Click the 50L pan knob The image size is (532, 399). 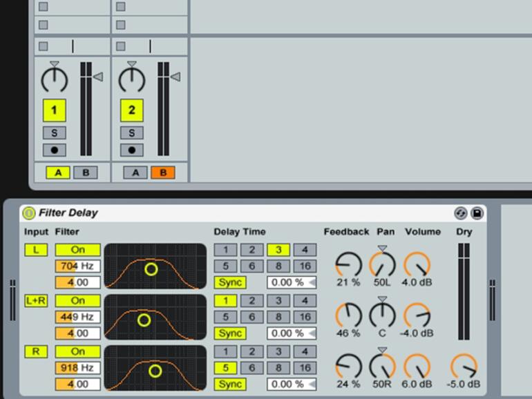tap(382, 264)
